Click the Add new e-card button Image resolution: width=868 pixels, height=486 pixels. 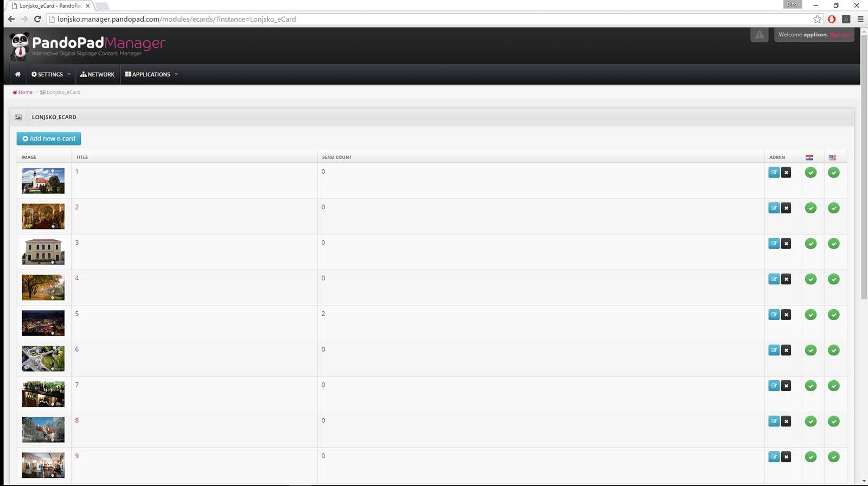(x=49, y=138)
